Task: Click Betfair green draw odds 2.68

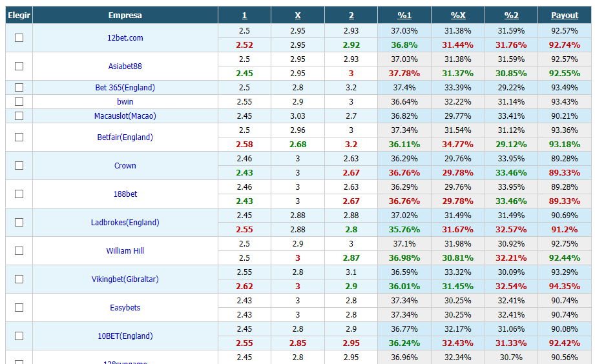Action: point(298,144)
